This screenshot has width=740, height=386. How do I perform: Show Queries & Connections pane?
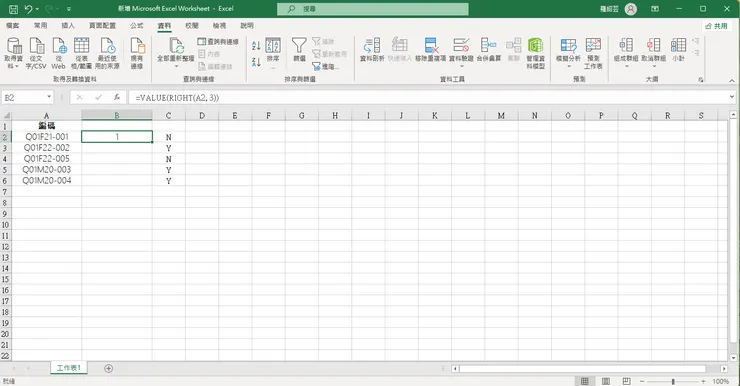218,42
